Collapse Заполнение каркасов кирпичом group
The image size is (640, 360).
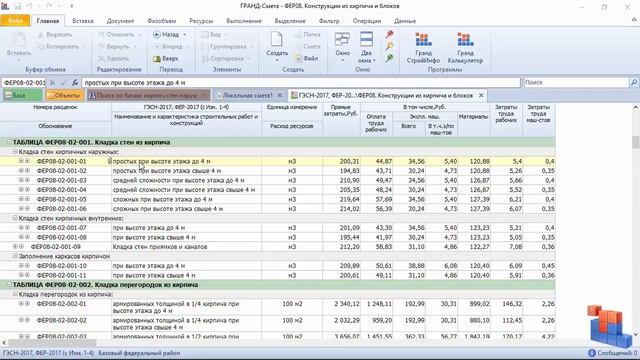(x=15, y=256)
